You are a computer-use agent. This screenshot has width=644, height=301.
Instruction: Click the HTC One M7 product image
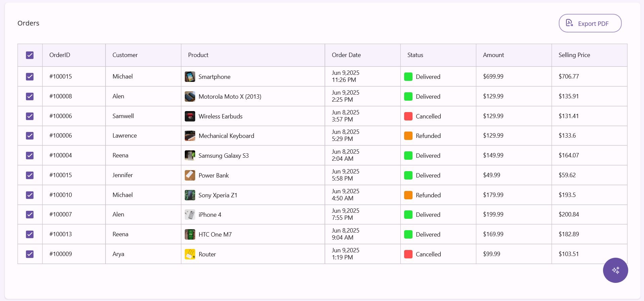pos(190,234)
